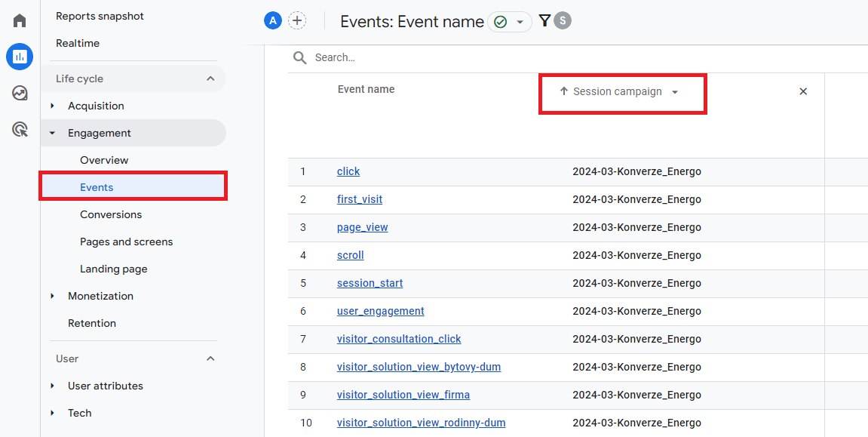Open the Explore icon in left rail
Viewport: 868px width, 437px height.
pos(20,93)
